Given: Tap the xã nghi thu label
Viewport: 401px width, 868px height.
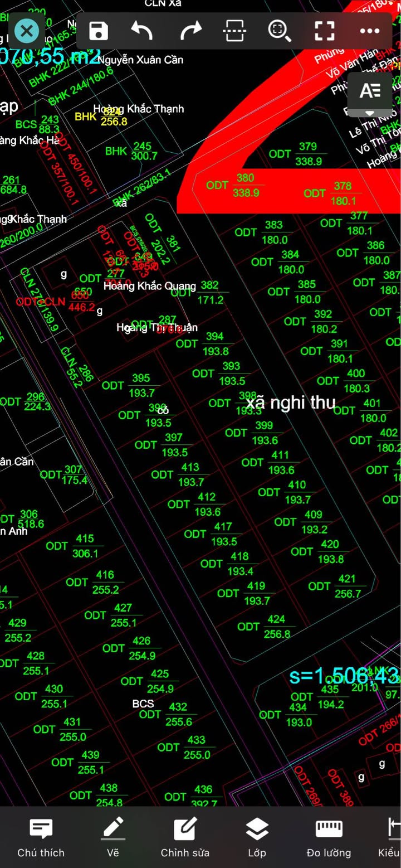Looking at the screenshot, I should point(291,402).
